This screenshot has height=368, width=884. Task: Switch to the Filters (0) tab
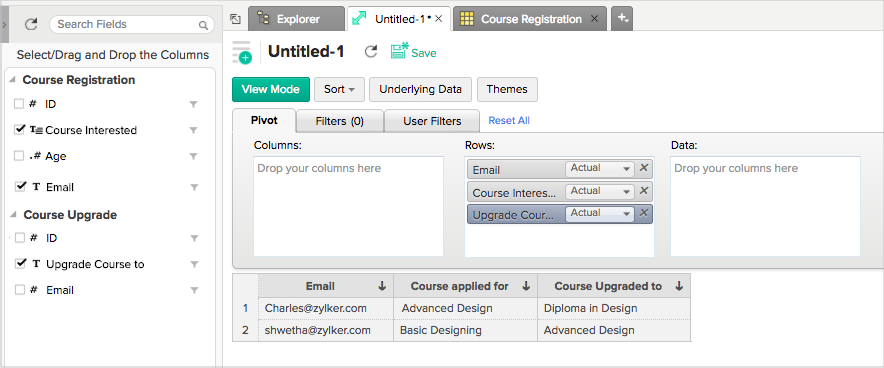point(340,121)
